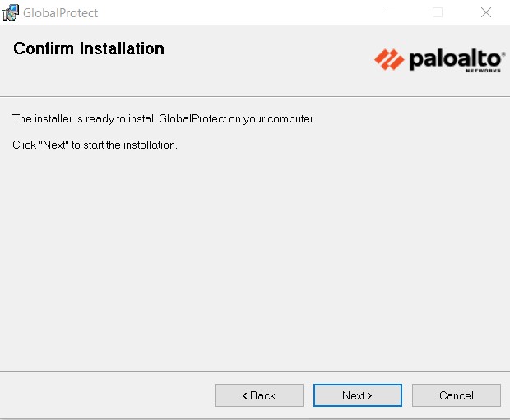Click the registered trademark symbol by paloalto
The height and width of the screenshot is (420, 510).
503,51
